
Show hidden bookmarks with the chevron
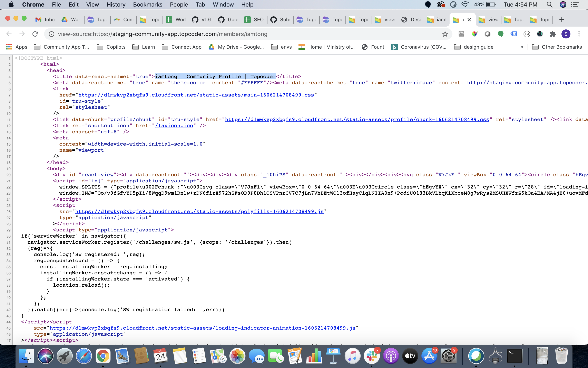522,47
